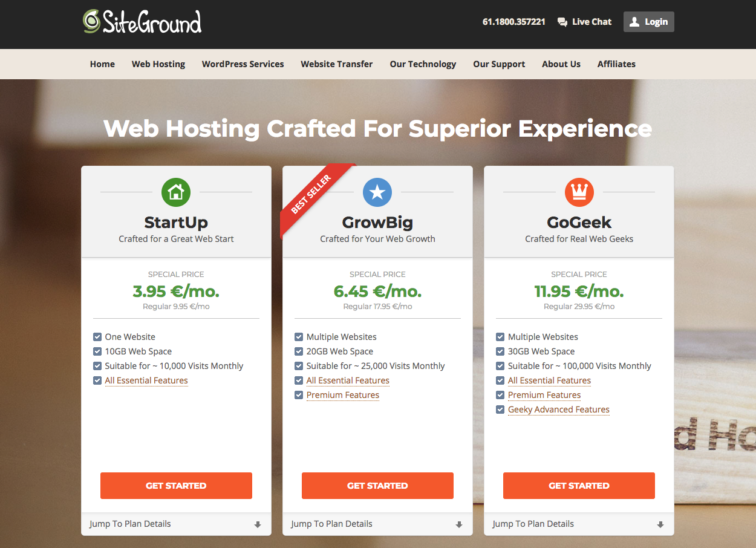Toggle the One Website checkbox
Screen dimensions: 756x548
[x=97, y=337]
